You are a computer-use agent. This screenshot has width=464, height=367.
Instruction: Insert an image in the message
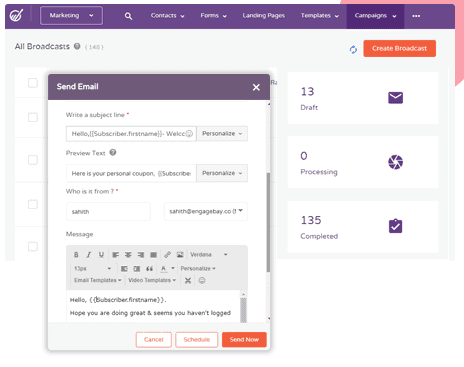click(180, 255)
